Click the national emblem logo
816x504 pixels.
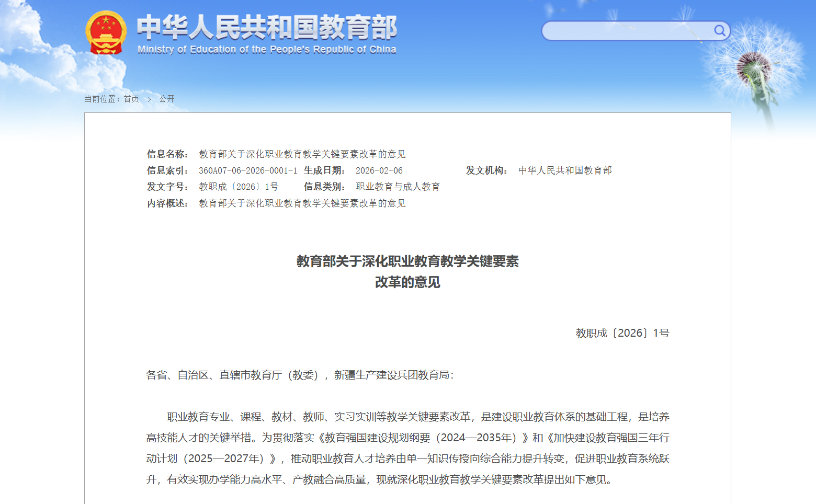(106, 31)
